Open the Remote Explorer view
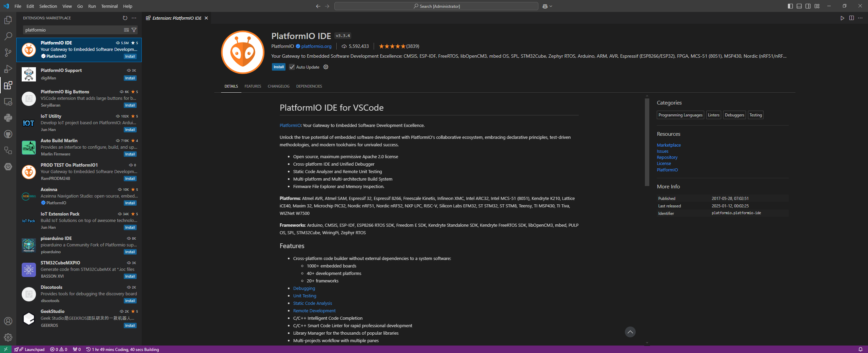 tap(8, 101)
